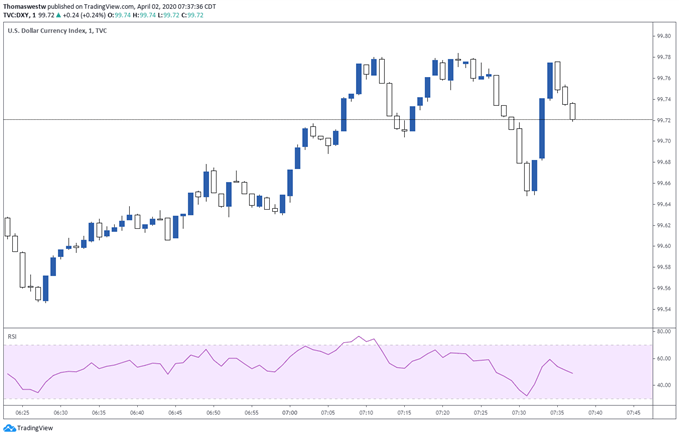Image resolution: width=679 pixels, height=437 pixels.
Task: Click the 07:25 time axis label
Action: pyautogui.click(x=481, y=413)
